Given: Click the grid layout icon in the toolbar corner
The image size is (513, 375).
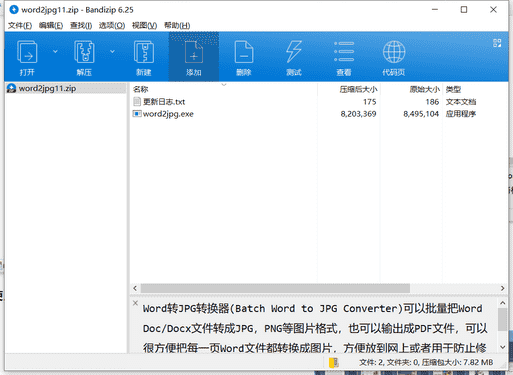Looking at the screenshot, I should pos(497,43).
